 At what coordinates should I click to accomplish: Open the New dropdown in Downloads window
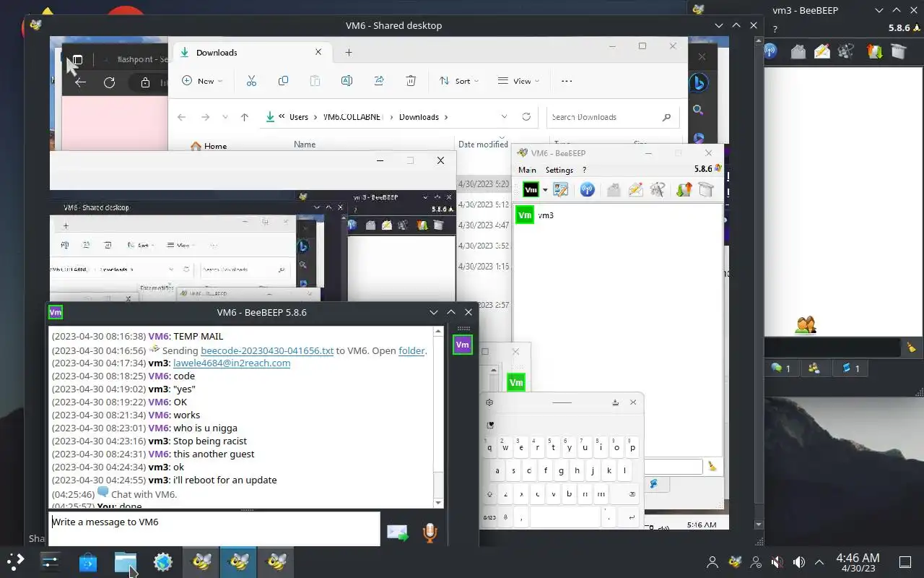202,81
